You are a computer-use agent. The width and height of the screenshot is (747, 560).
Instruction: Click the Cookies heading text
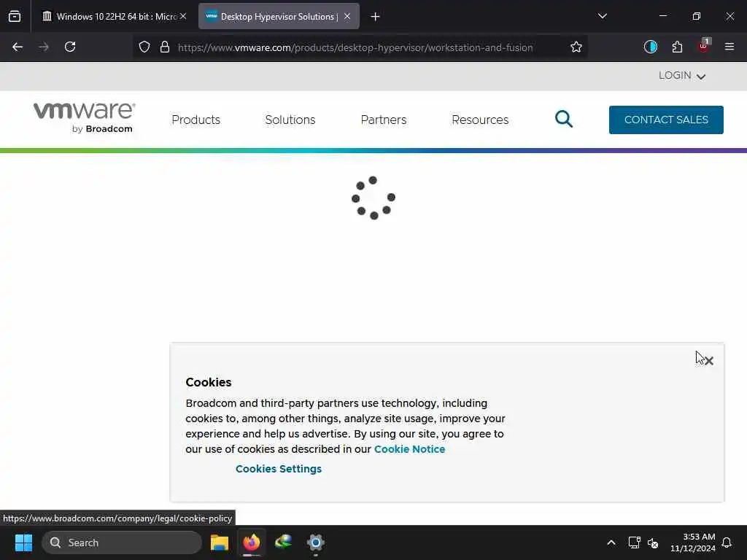click(209, 382)
